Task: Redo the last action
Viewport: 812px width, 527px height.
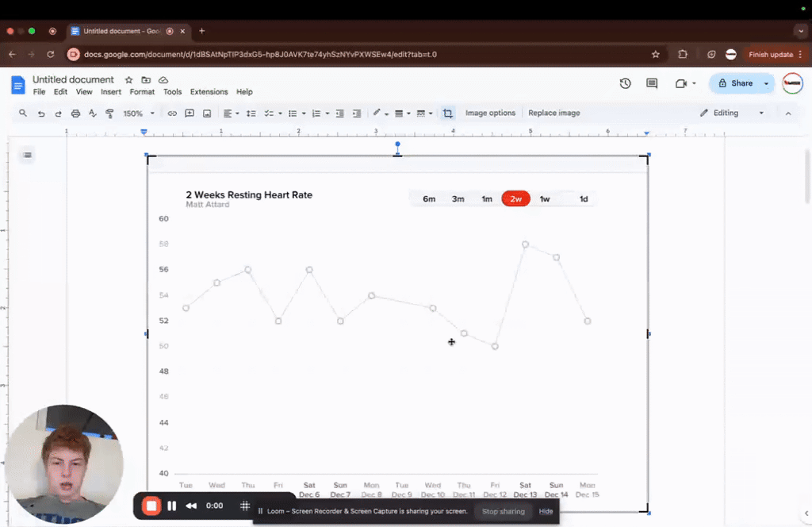Action: [58, 113]
